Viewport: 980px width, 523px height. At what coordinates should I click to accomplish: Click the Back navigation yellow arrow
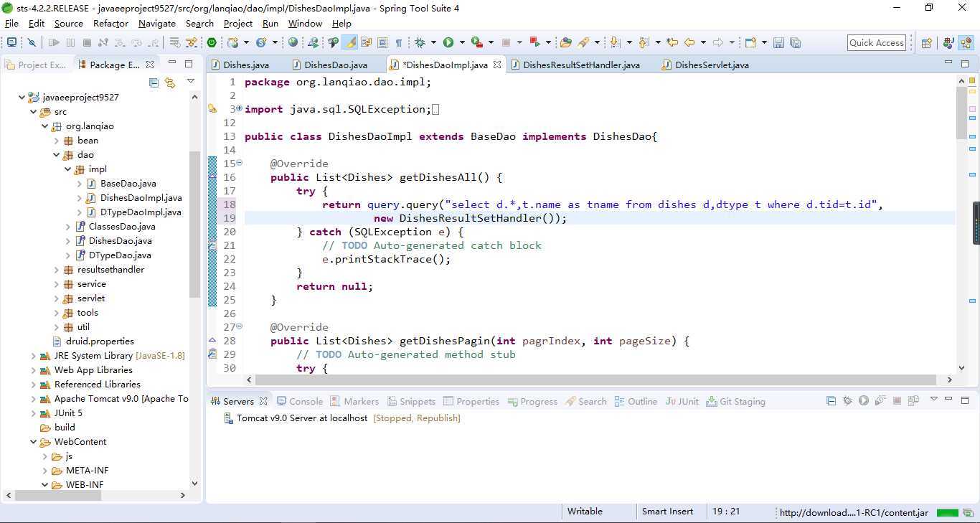click(x=689, y=42)
